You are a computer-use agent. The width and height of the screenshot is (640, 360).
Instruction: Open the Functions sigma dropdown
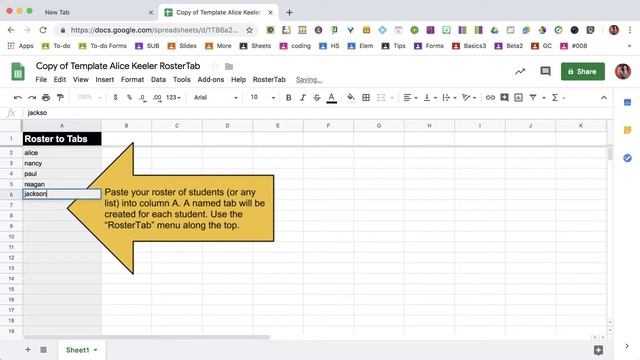point(558,98)
